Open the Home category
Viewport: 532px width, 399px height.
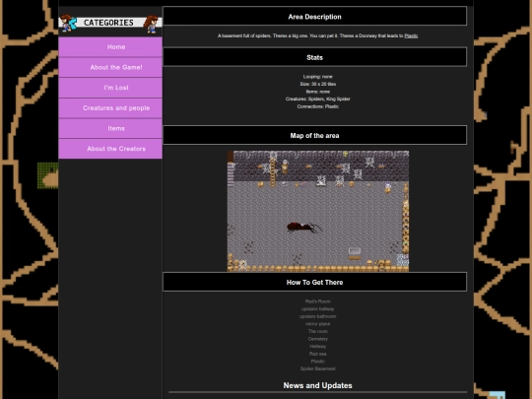(110, 47)
